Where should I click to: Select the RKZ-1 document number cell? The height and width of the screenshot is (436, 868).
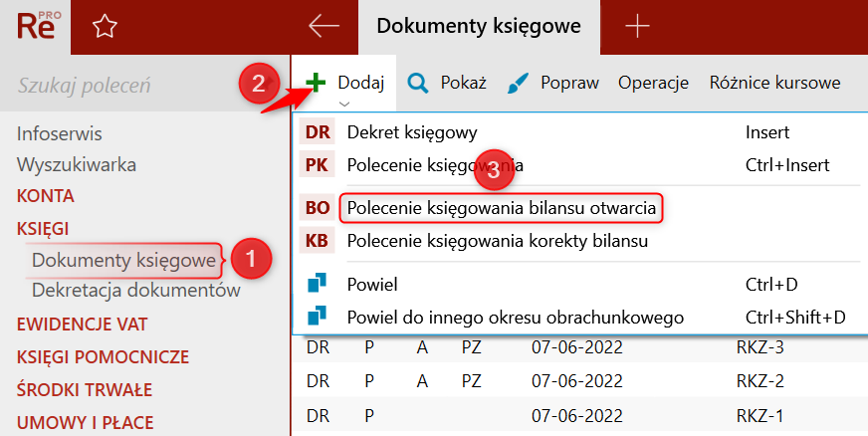tap(759, 415)
